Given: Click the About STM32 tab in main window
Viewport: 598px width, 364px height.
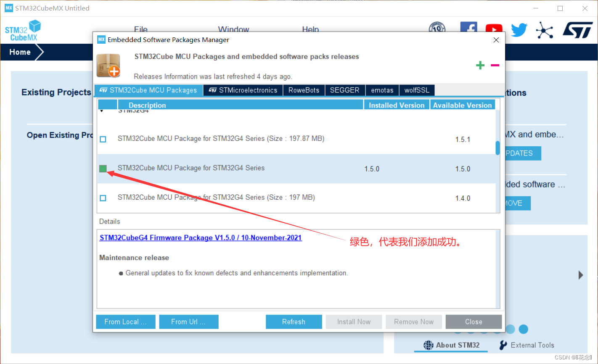Looking at the screenshot, I should pos(452,345).
